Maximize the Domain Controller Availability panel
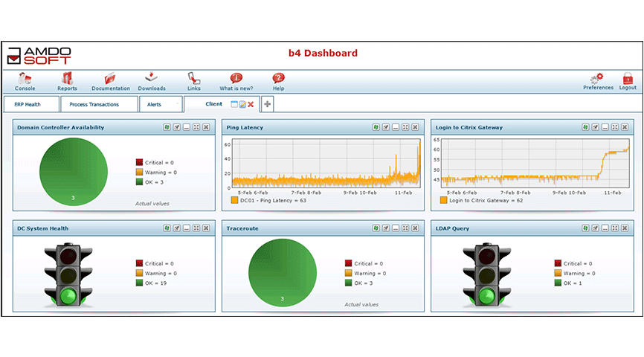This screenshot has width=644, height=357. coord(196,127)
